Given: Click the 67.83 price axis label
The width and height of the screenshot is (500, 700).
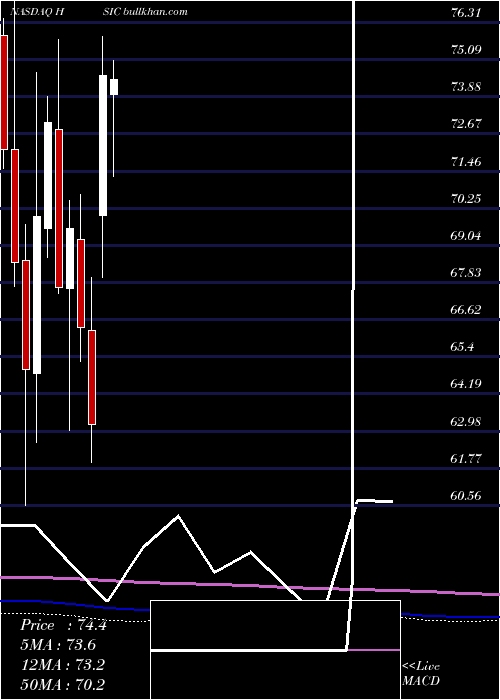Looking at the screenshot, I should tap(466, 272).
